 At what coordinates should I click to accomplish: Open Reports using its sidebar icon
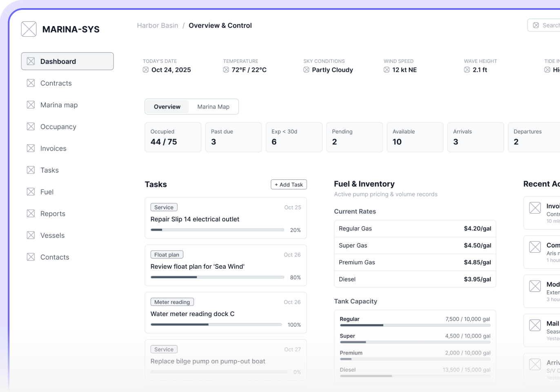click(x=31, y=214)
